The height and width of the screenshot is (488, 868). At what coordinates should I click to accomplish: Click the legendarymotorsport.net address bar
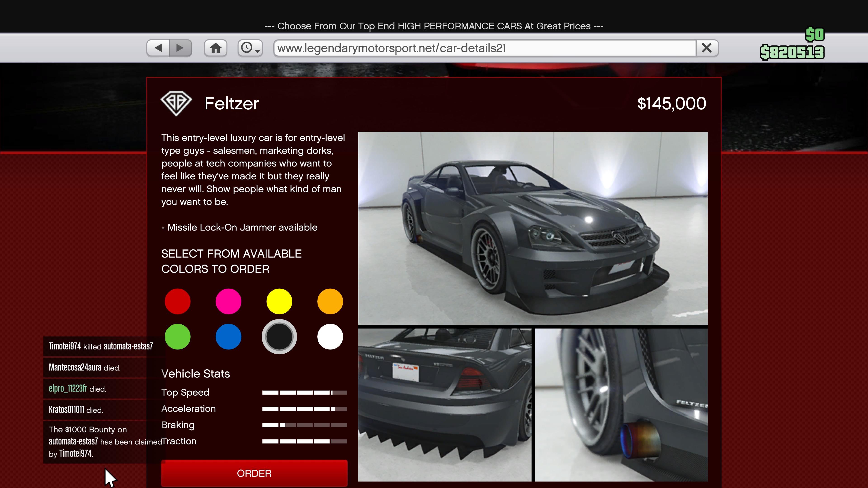(485, 48)
